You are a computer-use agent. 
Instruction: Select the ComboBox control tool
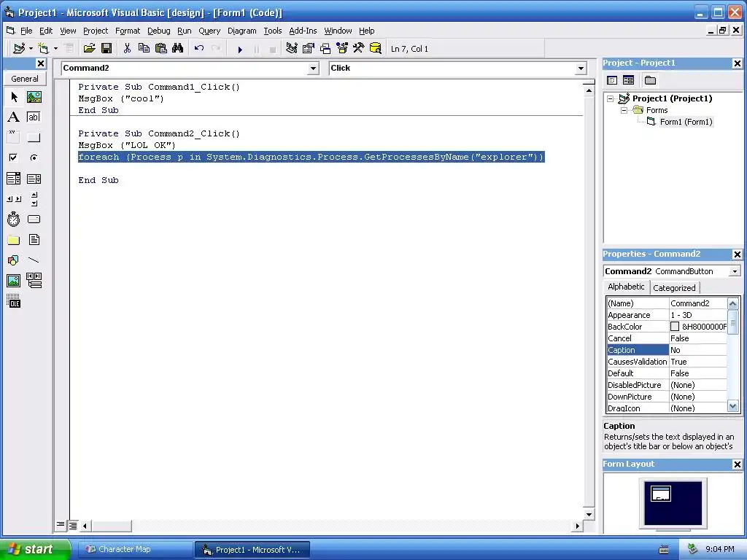pyautogui.click(x=14, y=179)
